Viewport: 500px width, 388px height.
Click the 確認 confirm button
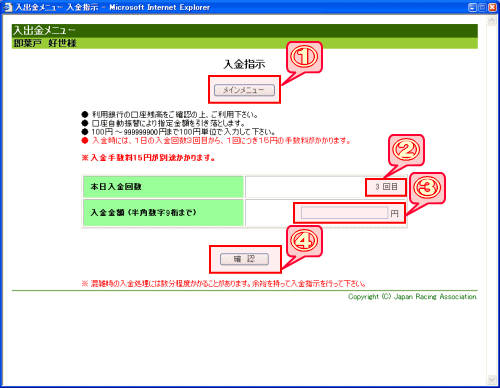point(244,259)
